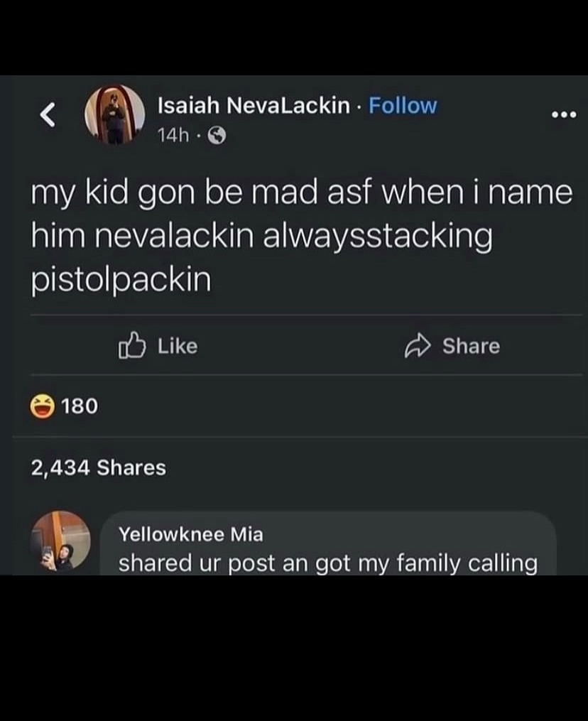Click the 14h post timestamp
Screen dimensions: 588x721
173,136
